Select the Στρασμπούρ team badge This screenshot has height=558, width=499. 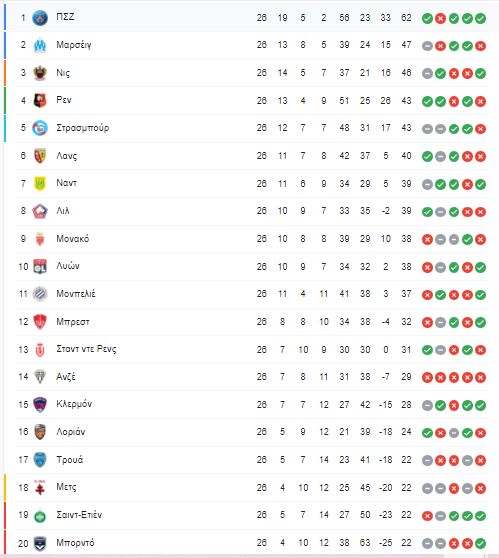(x=40, y=128)
